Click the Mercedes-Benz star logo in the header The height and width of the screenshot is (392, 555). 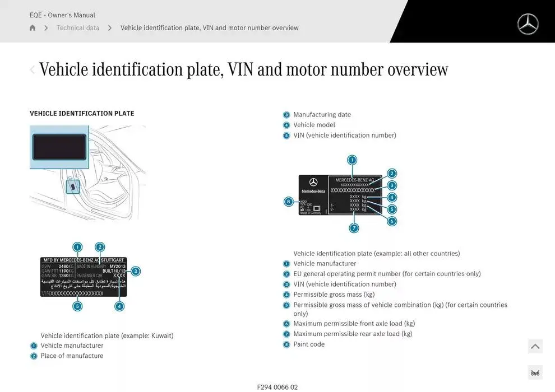tap(527, 24)
